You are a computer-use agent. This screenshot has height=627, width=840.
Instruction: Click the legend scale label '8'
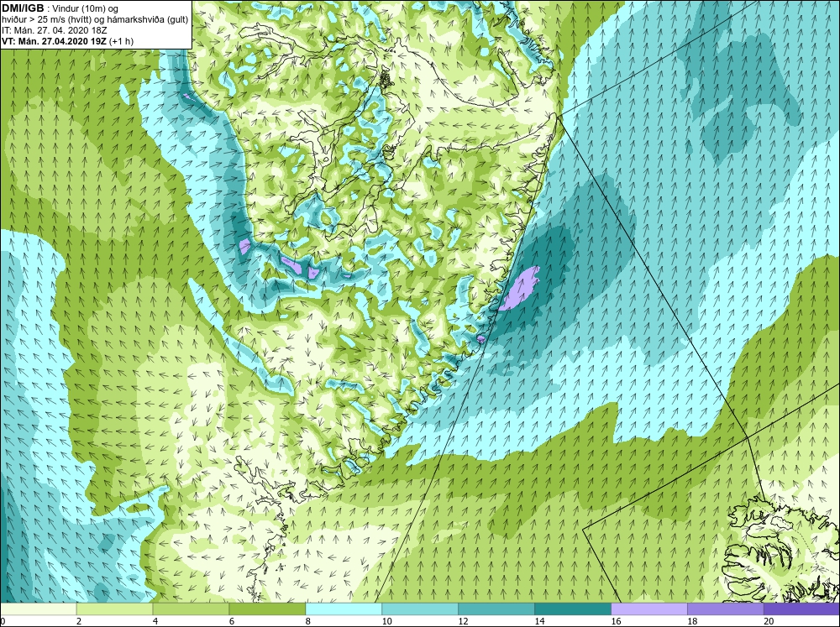308,621
